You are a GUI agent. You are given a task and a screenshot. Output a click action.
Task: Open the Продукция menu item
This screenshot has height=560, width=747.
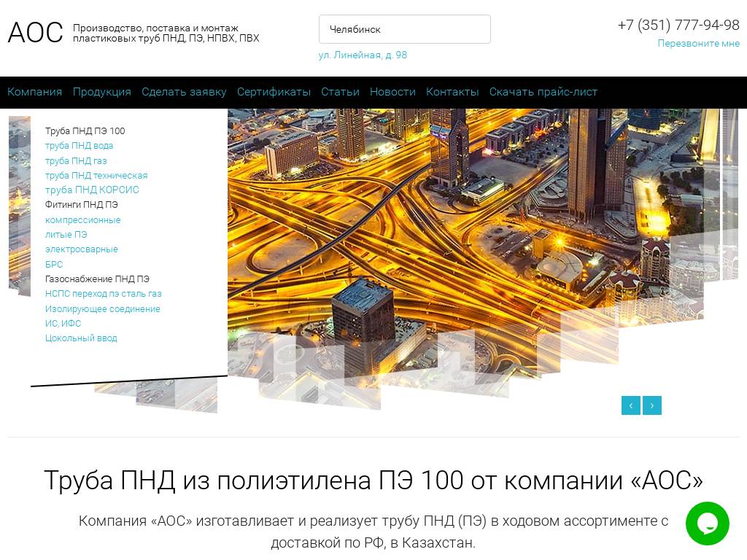(101, 92)
